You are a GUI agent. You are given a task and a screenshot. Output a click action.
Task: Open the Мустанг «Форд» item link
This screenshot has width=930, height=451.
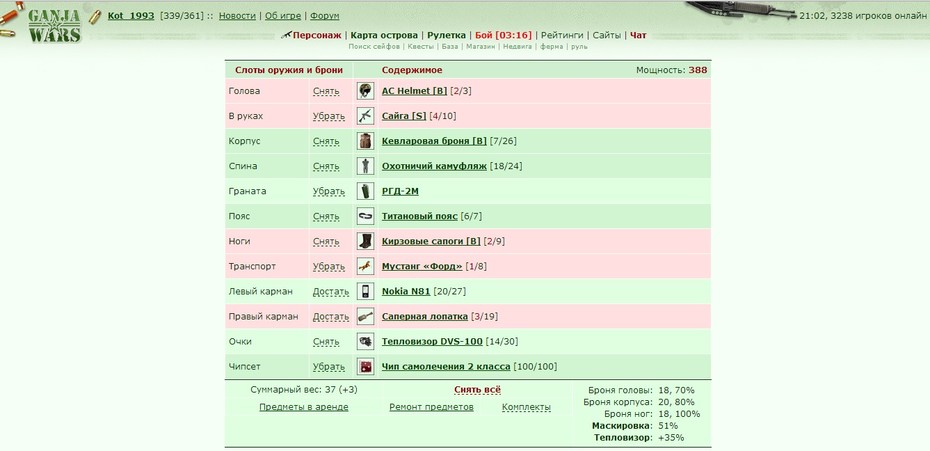tap(422, 266)
